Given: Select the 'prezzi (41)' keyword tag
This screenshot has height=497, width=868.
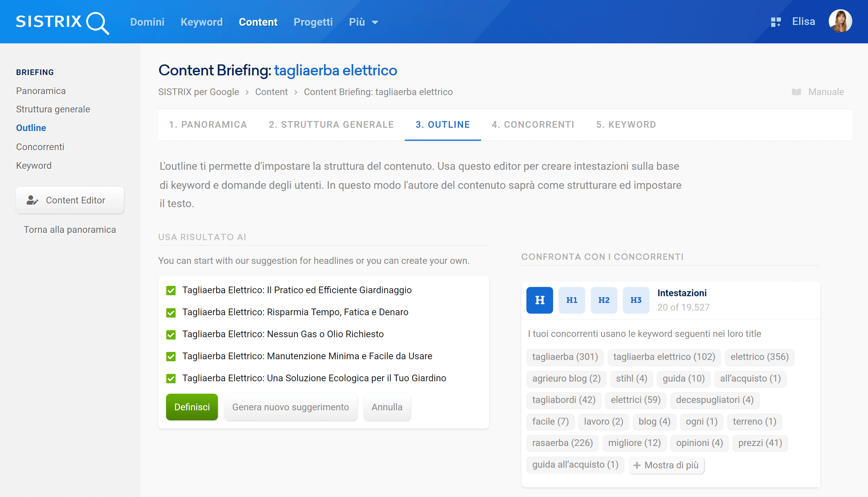Looking at the screenshot, I should (760, 443).
